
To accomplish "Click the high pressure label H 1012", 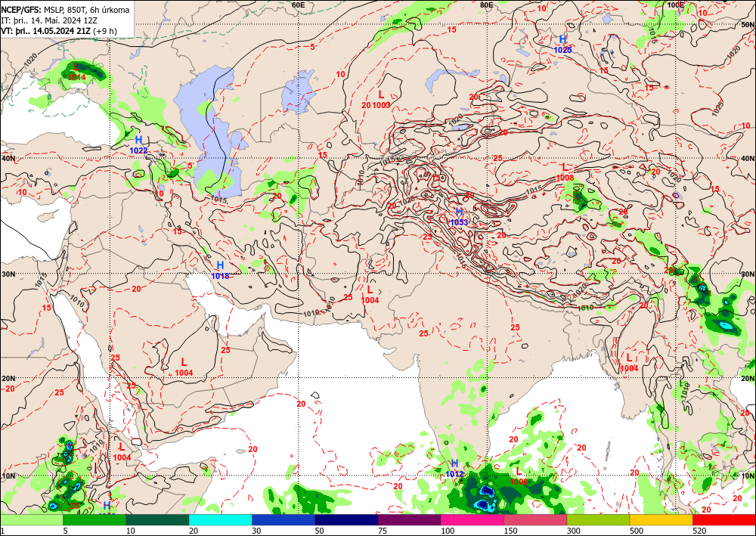I will 454,469.
